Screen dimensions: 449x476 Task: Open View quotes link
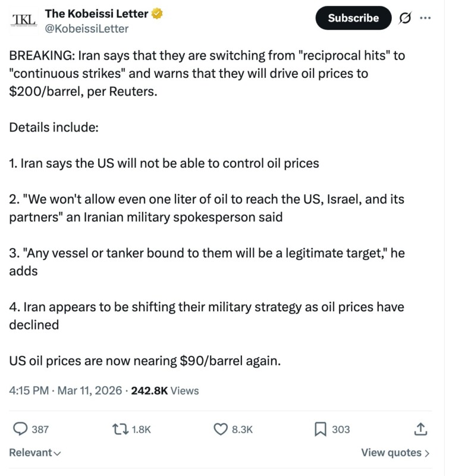pyautogui.click(x=395, y=453)
